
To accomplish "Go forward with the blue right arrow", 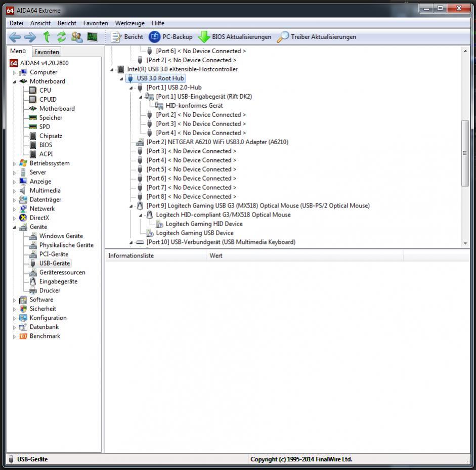I will [x=30, y=37].
